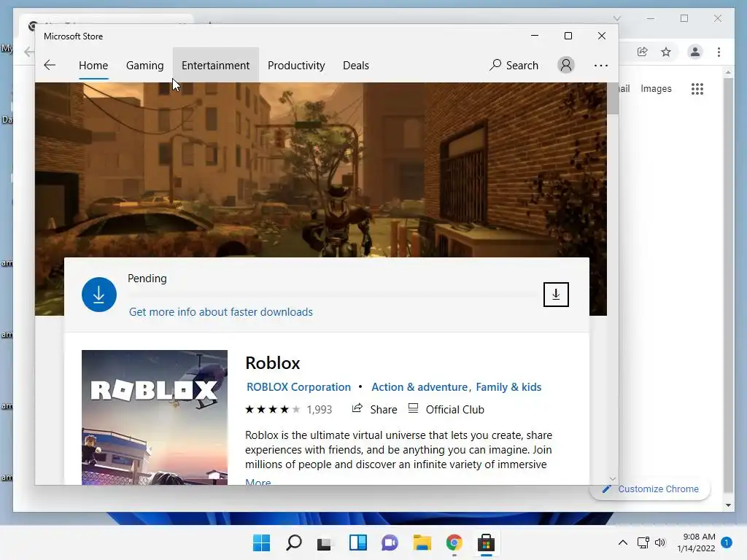Switch to Chrome on taskbar
This screenshot has height=560, width=747.
tap(454, 542)
